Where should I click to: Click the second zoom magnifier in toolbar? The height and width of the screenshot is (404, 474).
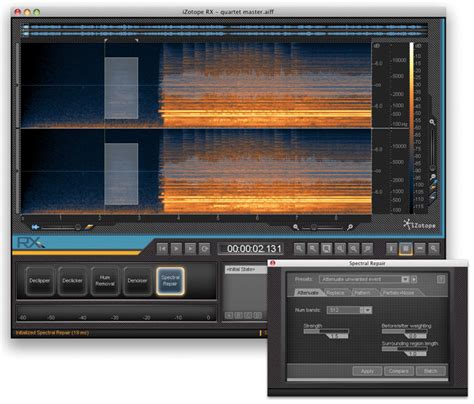pos(313,249)
